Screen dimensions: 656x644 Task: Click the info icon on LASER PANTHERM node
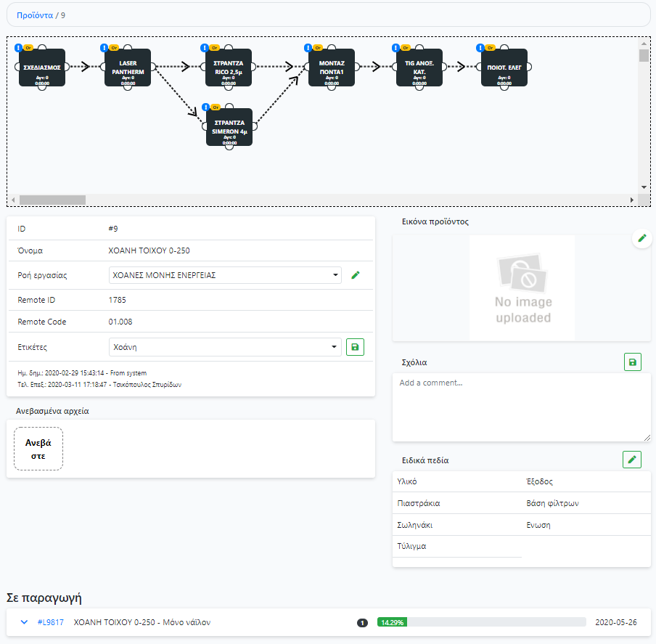103,48
